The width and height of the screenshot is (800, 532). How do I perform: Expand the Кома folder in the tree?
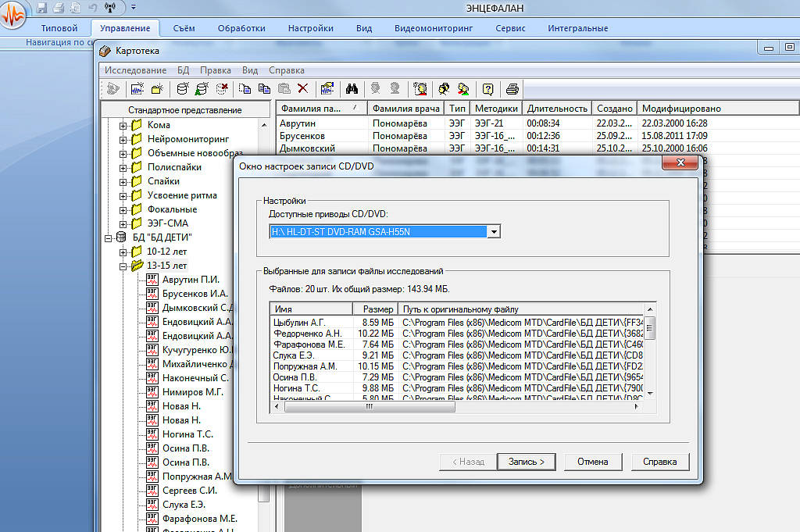coord(123,126)
